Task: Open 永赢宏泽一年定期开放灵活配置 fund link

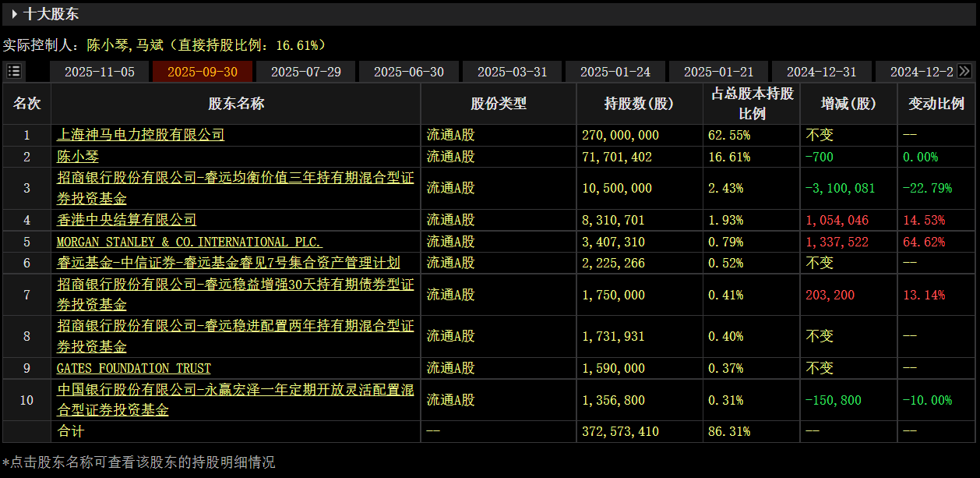Action: 235,400
